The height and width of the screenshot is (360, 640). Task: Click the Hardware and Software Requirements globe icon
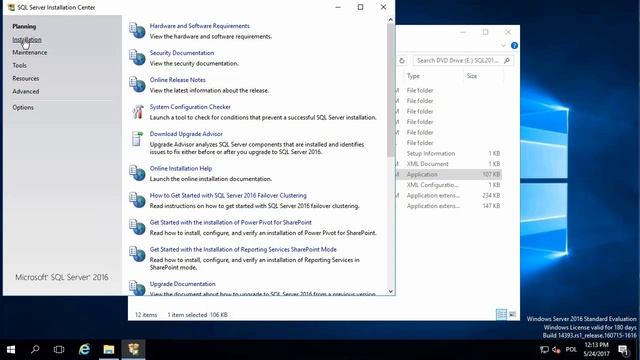point(137,31)
